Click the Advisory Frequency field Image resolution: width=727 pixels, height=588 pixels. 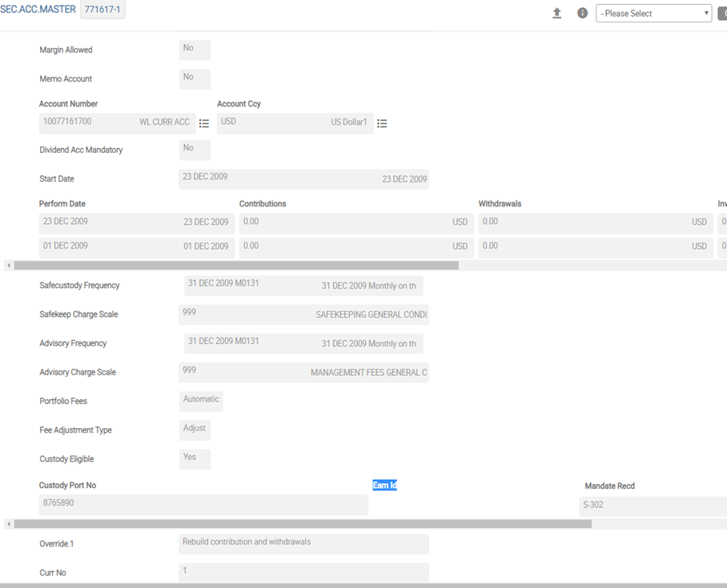tap(303, 343)
